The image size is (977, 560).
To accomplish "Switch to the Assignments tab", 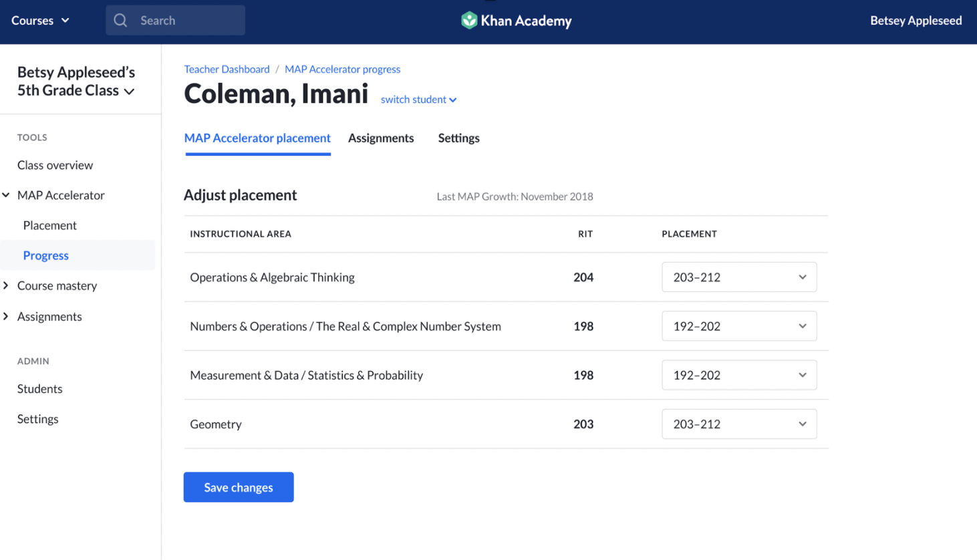I will pos(381,138).
